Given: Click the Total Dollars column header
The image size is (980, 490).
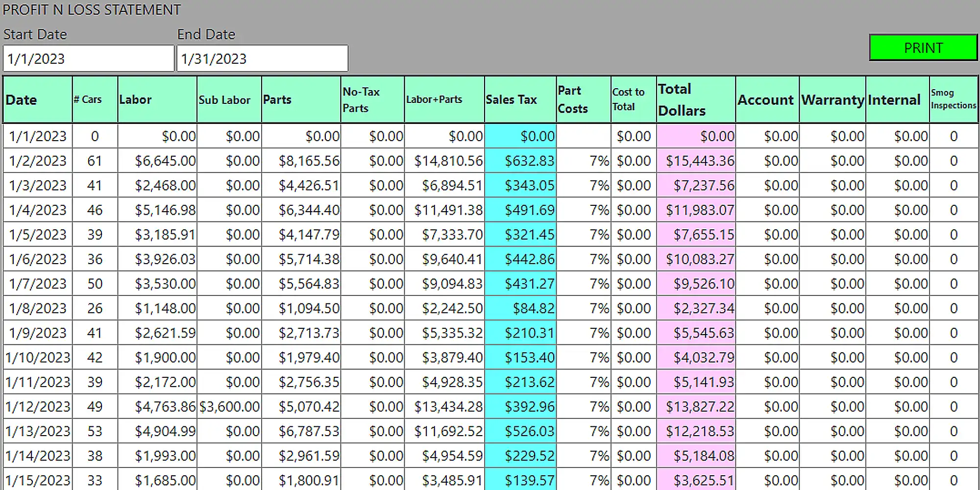Looking at the screenshot, I should pyautogui.click(x=696, y=99).
